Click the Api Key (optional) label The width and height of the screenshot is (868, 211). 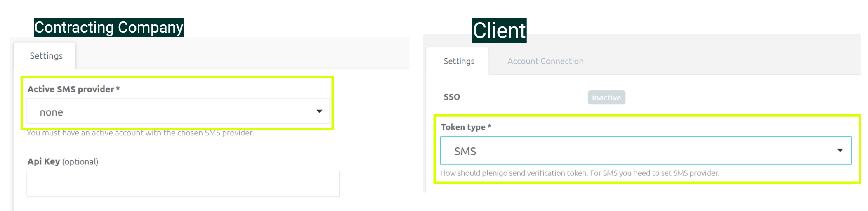tap(63, 161)
